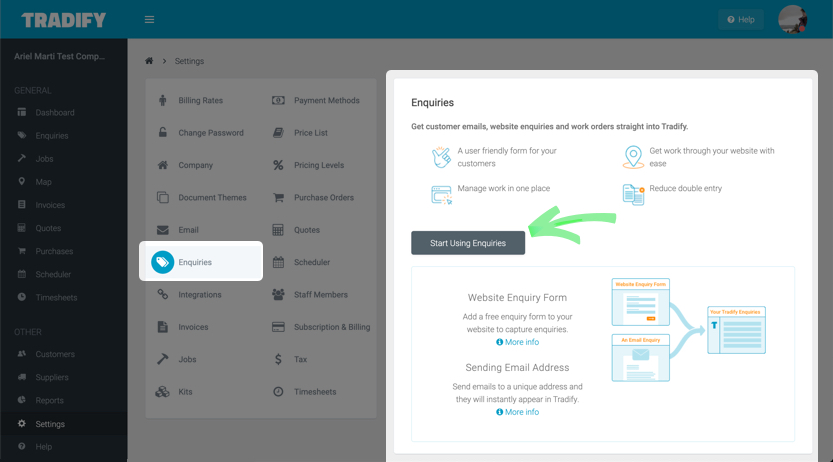Open the user avatar profile
The width and height of the screenshot is (833, 462).
(x=792, y=20)
